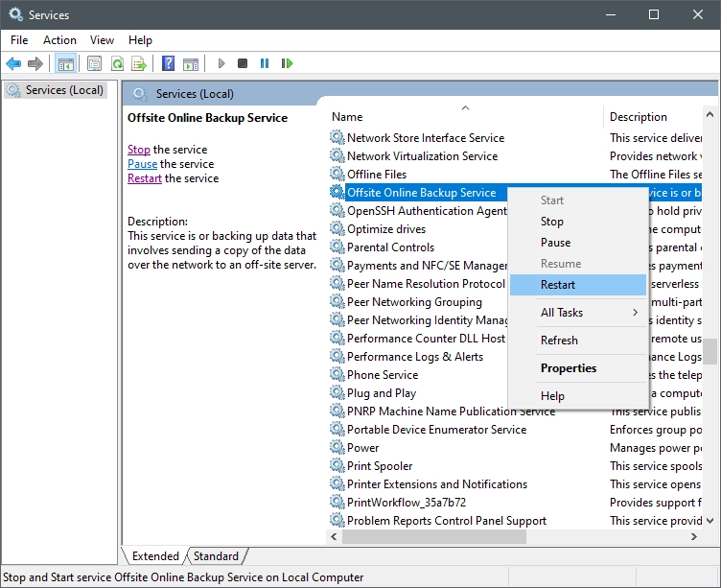Viewport: 721px width, 588px height.
Task: Switch to the Extended tab
Action: [155, 555]
